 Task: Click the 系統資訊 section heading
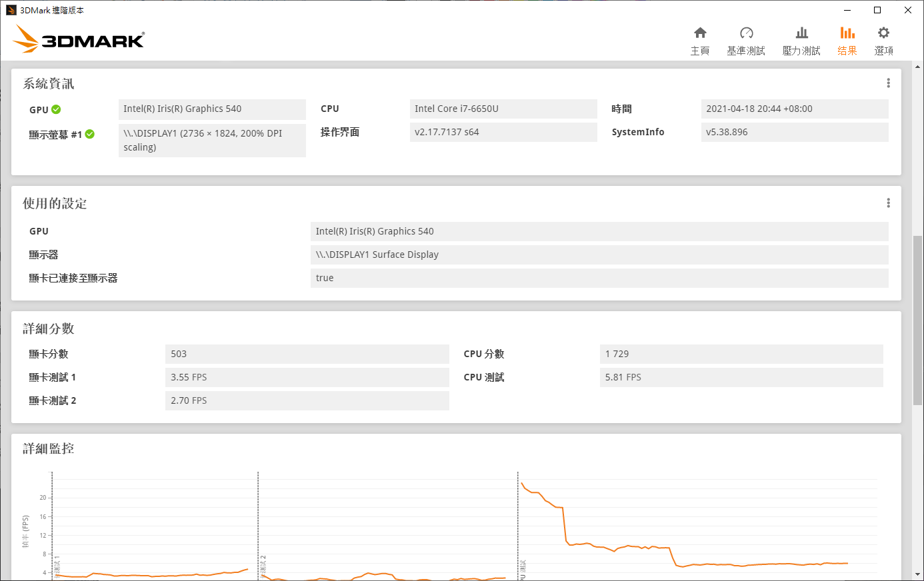coord(49,83)
